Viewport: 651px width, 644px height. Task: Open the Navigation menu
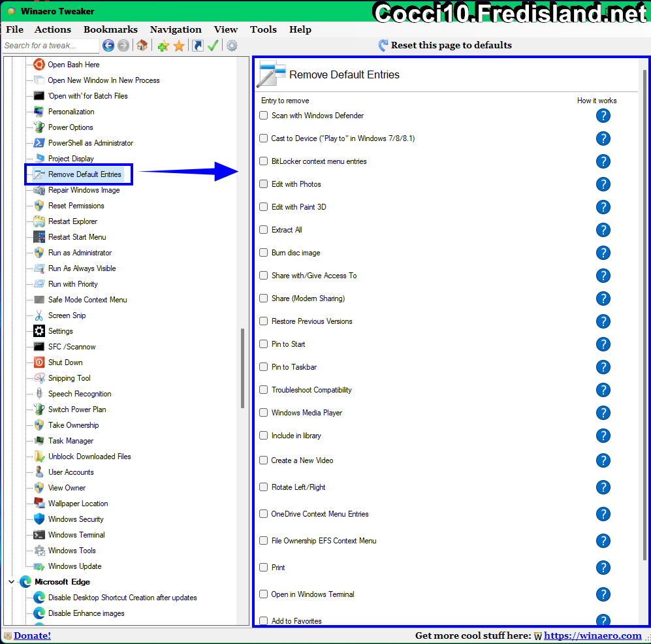click(176, 29)
